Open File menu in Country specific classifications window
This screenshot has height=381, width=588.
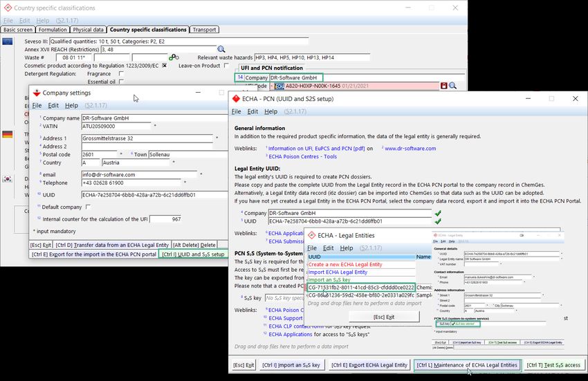pos(8,20)
